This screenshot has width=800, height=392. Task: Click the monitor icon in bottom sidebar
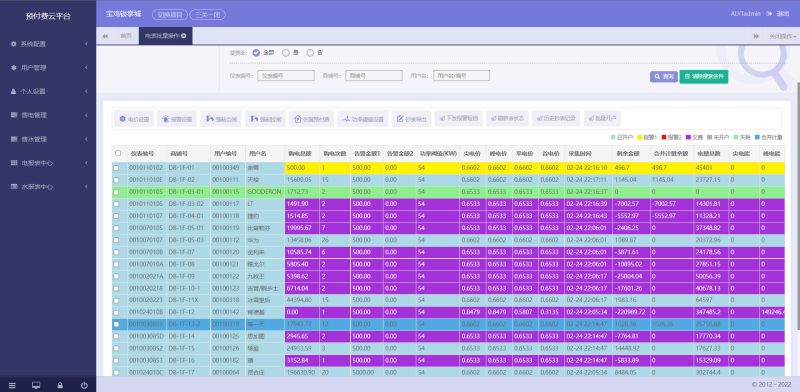click(x=36, y=385)
